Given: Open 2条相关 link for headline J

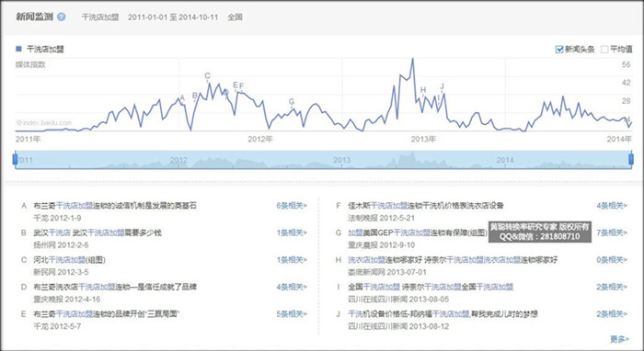Looking at the screenshot, I should [612, 313].
